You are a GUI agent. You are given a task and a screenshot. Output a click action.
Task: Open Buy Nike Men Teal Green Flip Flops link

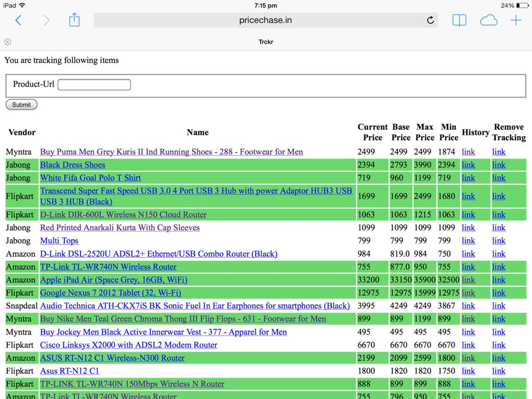pos(183,318)
